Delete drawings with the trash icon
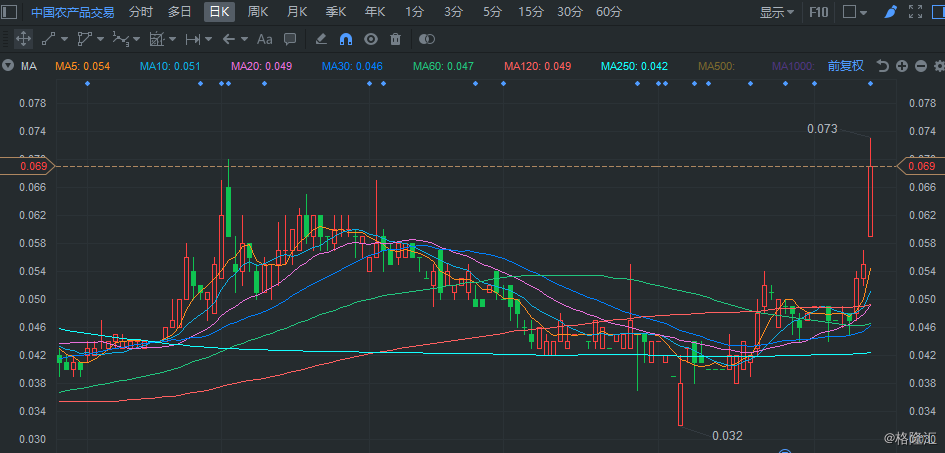Viewport: 945px width, 453px height. (395, 39)
